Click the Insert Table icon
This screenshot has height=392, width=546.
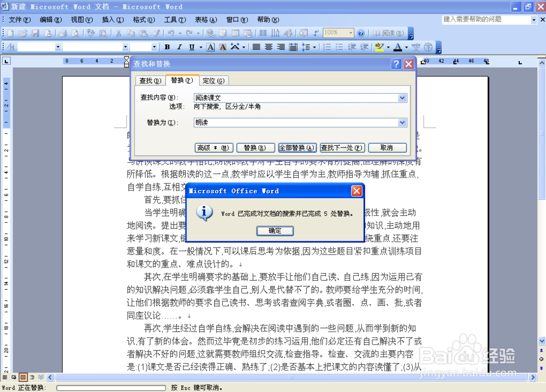[x=235, y=33]
